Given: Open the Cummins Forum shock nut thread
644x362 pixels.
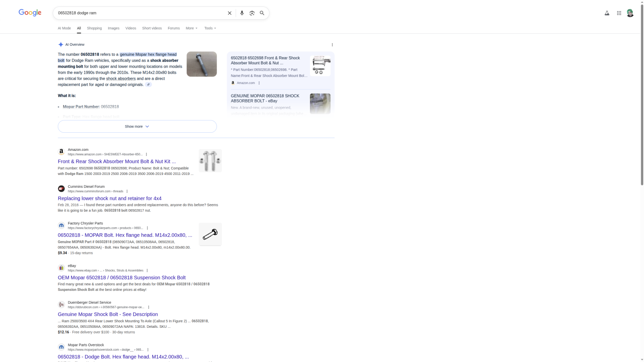Looking at the screenshot, I should pyautogui.click(x=109, y=198).
